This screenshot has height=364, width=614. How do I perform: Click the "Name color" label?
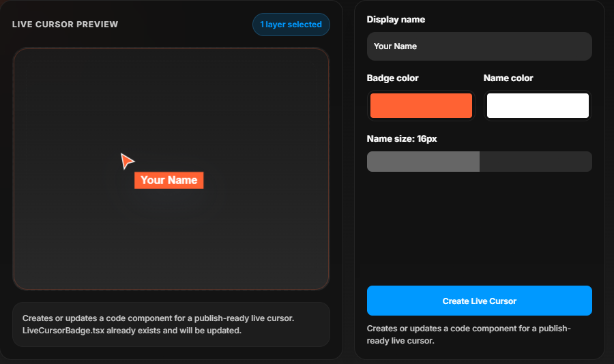pyautogui.click(x=508, y=78)
